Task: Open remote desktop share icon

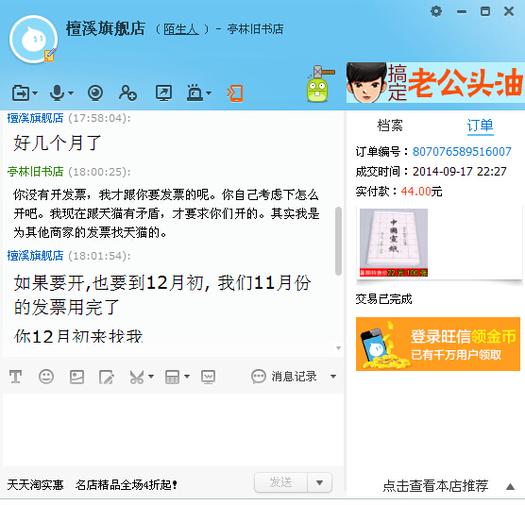Action: click(164, 93)
